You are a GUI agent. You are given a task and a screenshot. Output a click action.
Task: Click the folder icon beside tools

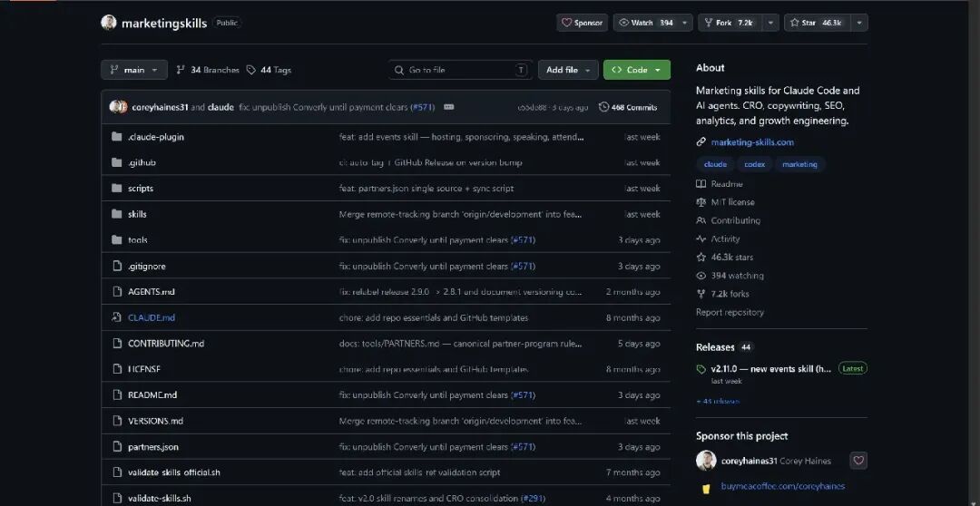pyautogui.click(x=116, y=240)
